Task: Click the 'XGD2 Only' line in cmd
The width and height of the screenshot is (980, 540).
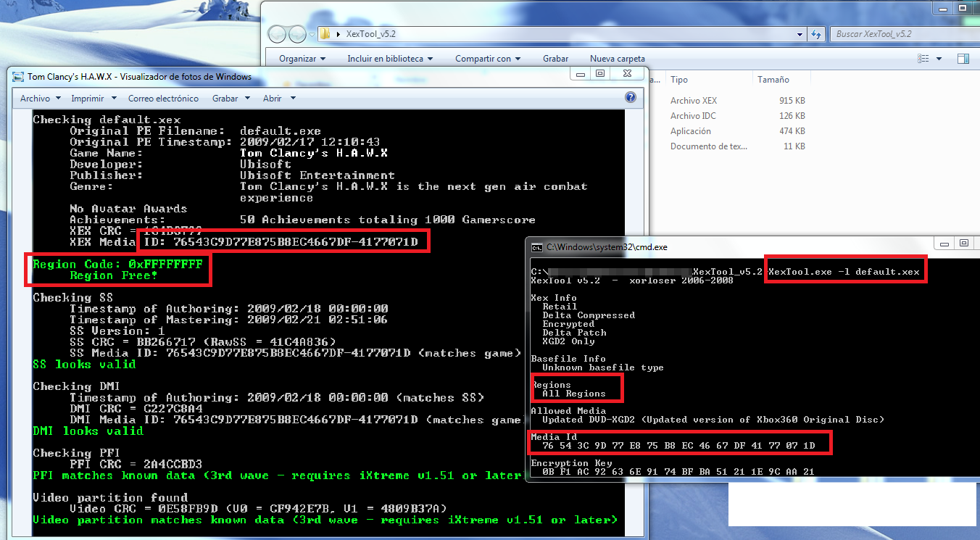Action: [568, 341]
